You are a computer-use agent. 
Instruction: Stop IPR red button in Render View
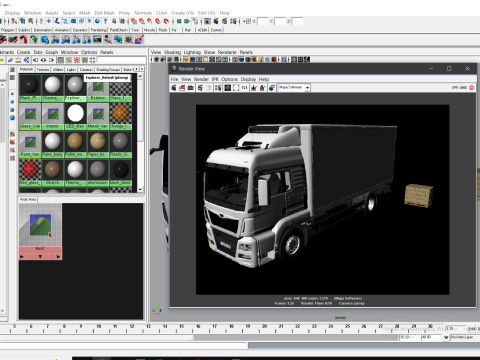[x=472, y=87]
